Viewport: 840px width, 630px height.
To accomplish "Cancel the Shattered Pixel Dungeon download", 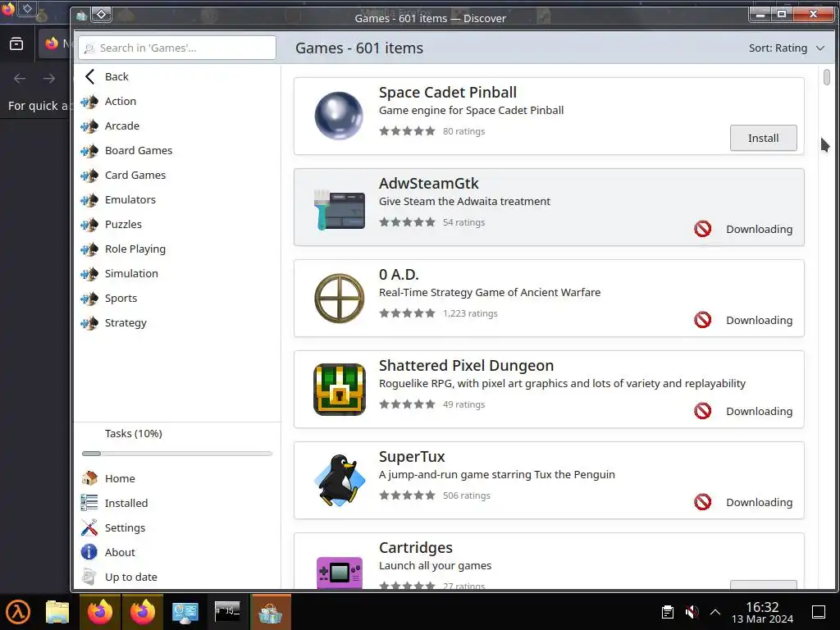I will (702, 411).
